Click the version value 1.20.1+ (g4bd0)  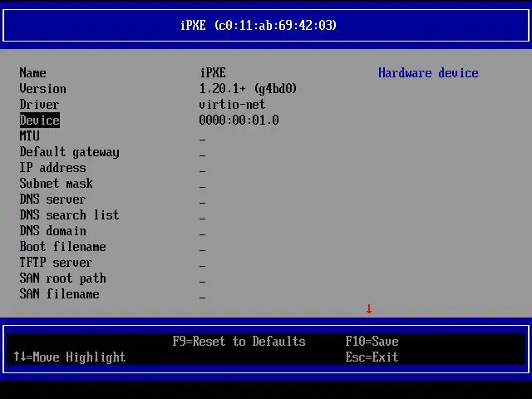tap(248, 89)
